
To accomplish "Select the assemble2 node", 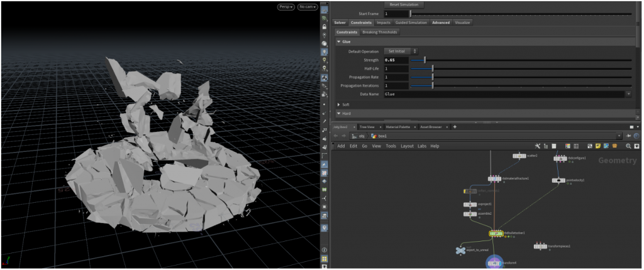I will [x=470, y=214].
